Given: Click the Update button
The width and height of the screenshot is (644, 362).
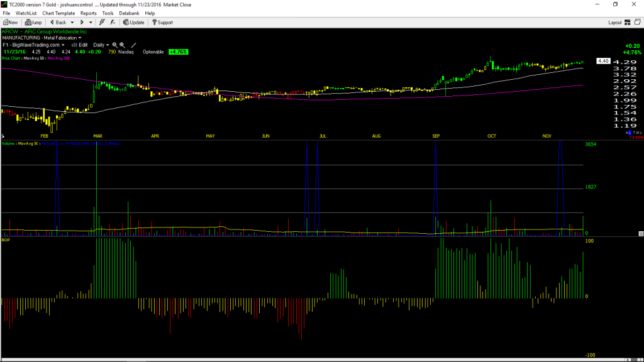Looking at the screenshot, I should coord(134,23).
